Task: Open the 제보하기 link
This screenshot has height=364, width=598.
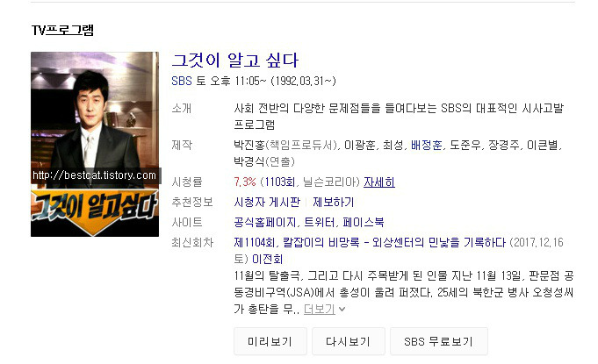Action: click(x=334, y=203)
